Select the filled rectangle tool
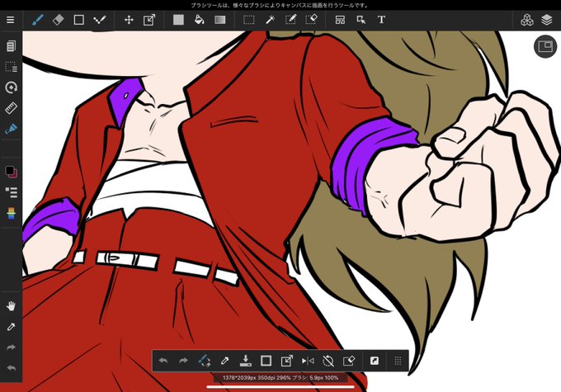 coord(178,20)
